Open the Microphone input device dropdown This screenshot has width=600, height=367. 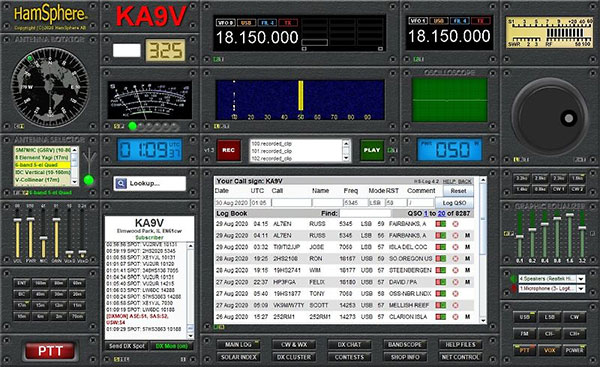pos(581,289)
